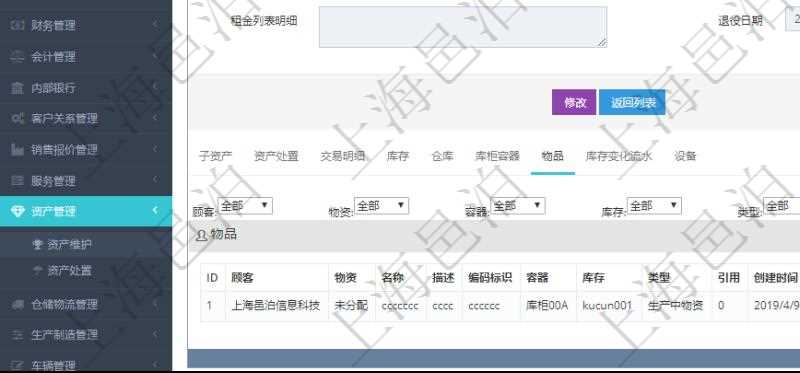Select the 物品 tab
This screenshot has height=373, width=800.
[x=553, y=156]
